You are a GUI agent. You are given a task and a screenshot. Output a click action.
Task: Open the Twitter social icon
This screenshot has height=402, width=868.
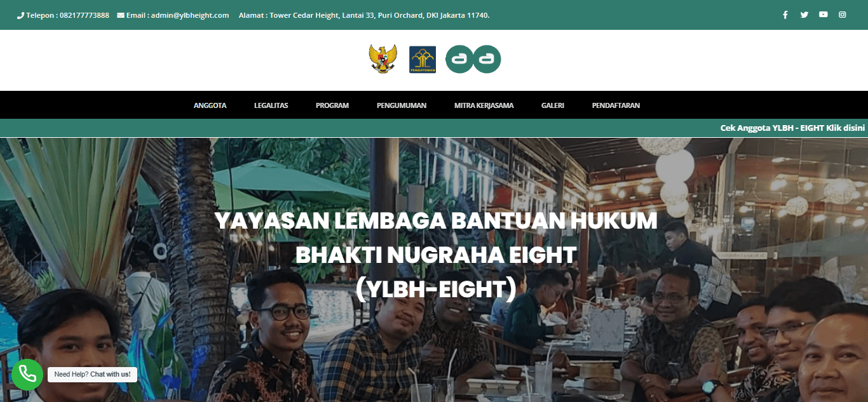coord(804,15)
